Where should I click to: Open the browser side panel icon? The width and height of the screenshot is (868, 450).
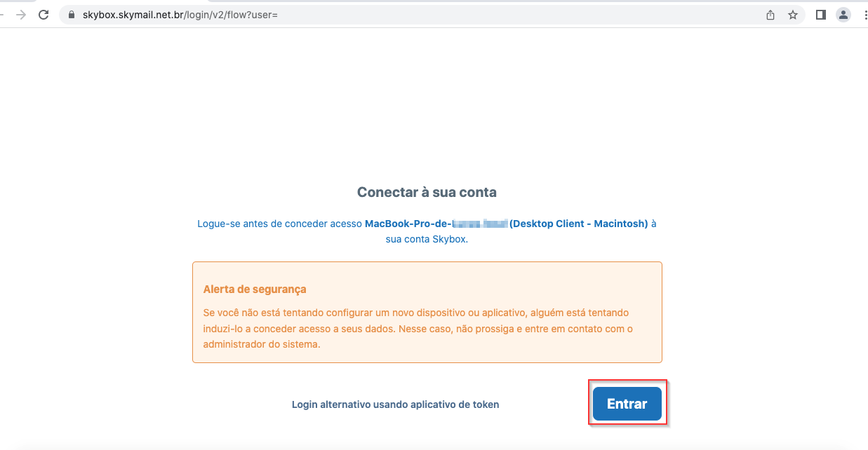(x=821, y=15)
